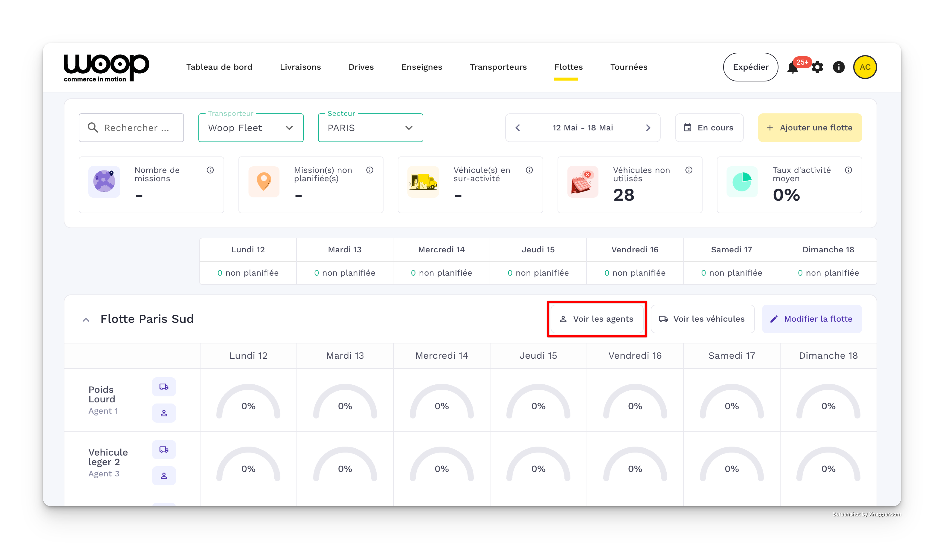Go to previous week with left arrow
This screenshot has height=560, width=944.
click(x=518, y=128)
